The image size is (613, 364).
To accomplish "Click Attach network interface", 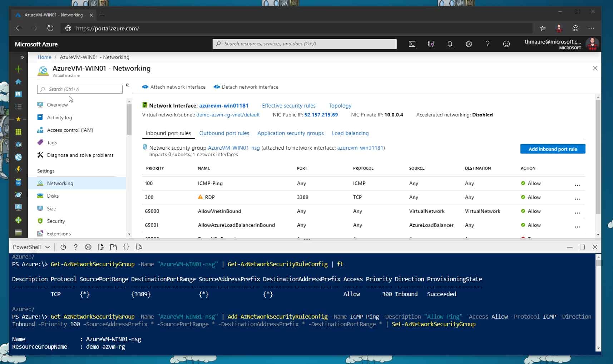I will (174, 87).
